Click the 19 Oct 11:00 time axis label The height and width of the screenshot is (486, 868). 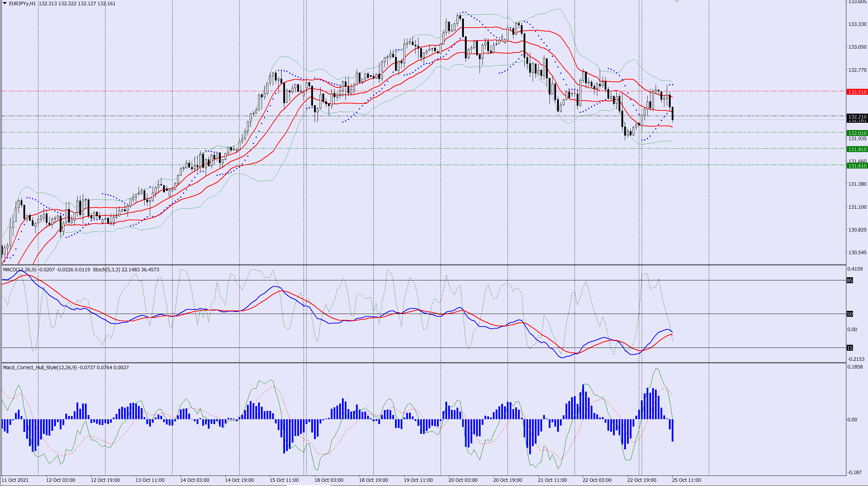click(418, 480)
